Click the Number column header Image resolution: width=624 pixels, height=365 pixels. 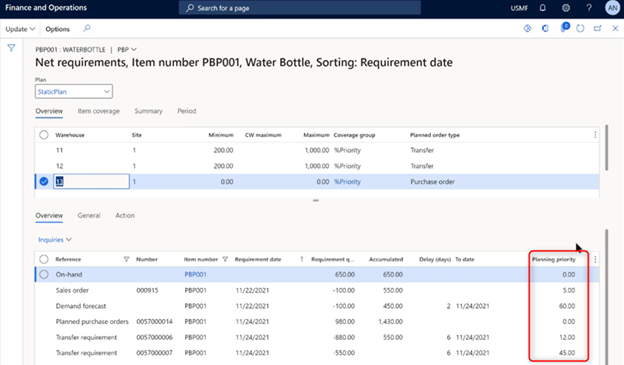[147, 259]
